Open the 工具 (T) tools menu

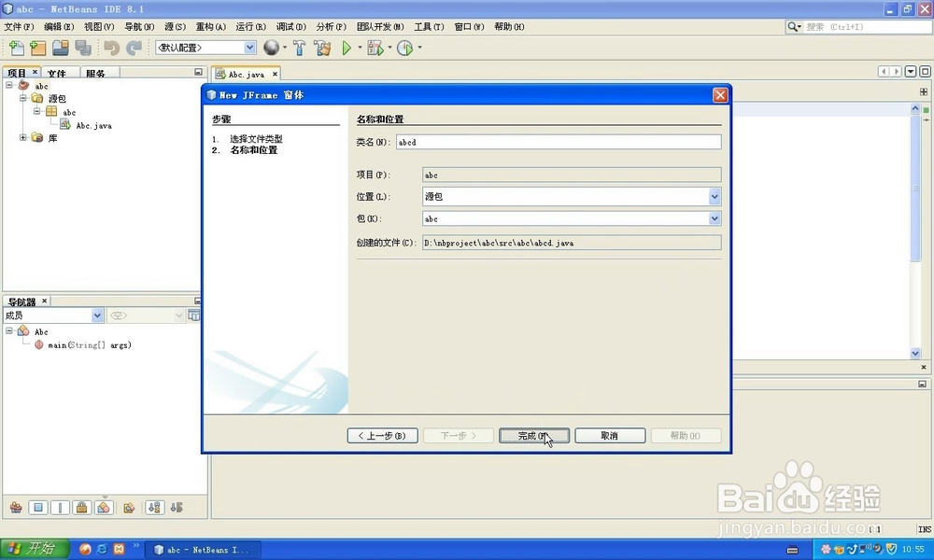point(429,27)
